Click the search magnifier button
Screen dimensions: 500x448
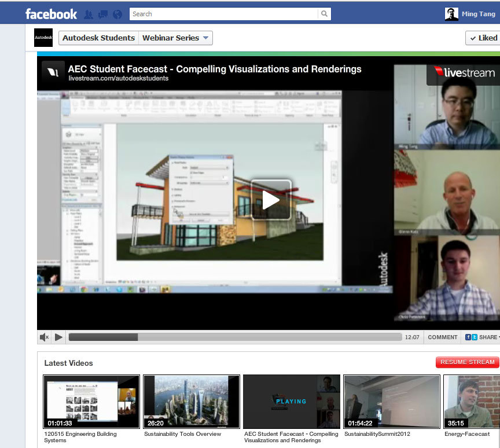point(324,14)
